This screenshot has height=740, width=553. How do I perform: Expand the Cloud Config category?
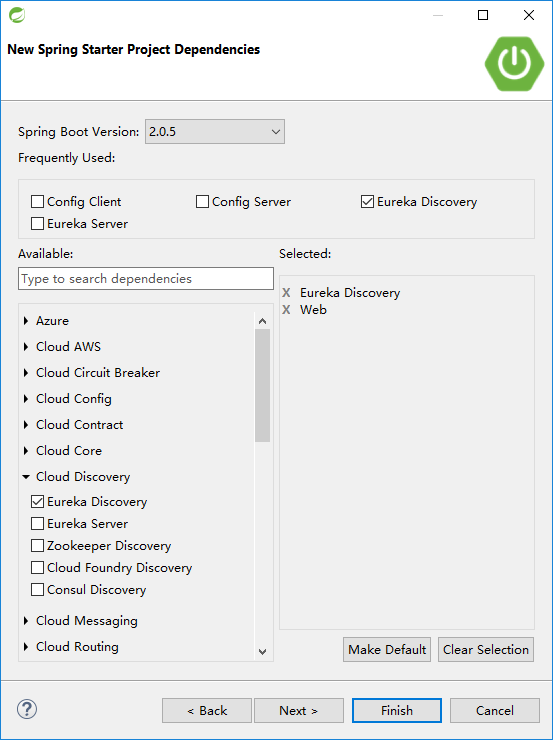pyautogui.click(x=26, y=399)
